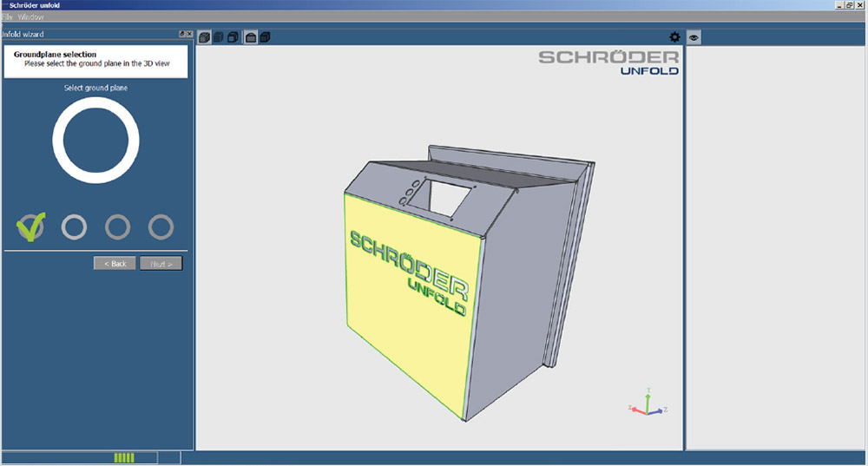
Task: Click the first wizard step with green checkmark
Action: coord(30,226)
